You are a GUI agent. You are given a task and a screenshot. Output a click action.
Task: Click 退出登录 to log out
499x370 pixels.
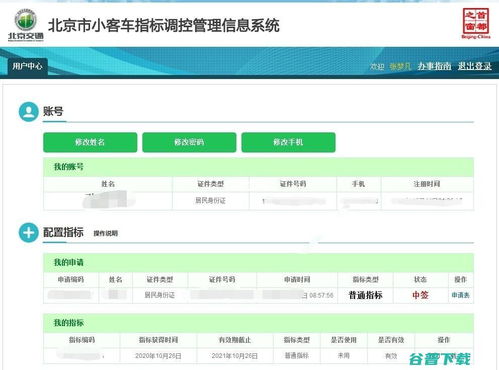pyautogui.click(x=475, y=66)
